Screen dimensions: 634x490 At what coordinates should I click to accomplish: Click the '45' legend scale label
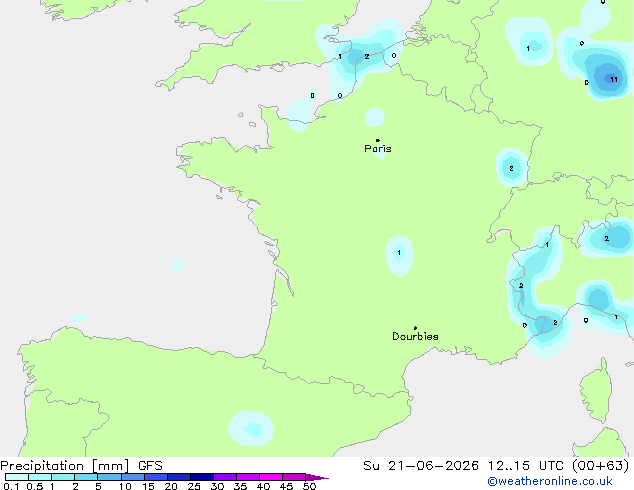click(x=286, y=486)
